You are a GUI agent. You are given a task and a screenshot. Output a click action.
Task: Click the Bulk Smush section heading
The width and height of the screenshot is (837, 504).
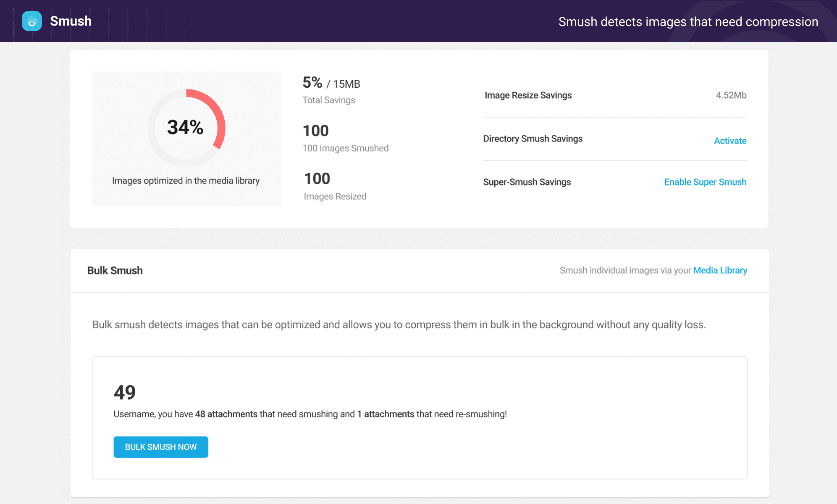coord(115,270)
